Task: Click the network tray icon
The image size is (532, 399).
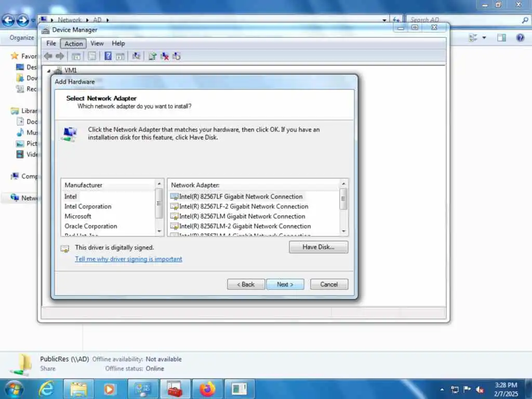Action: (x=455, y=390)
